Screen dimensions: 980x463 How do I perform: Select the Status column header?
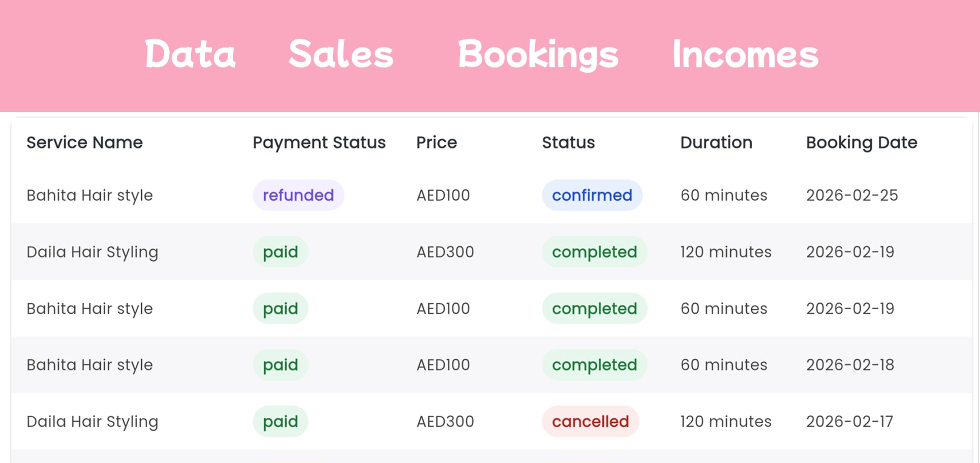(568, 143)
